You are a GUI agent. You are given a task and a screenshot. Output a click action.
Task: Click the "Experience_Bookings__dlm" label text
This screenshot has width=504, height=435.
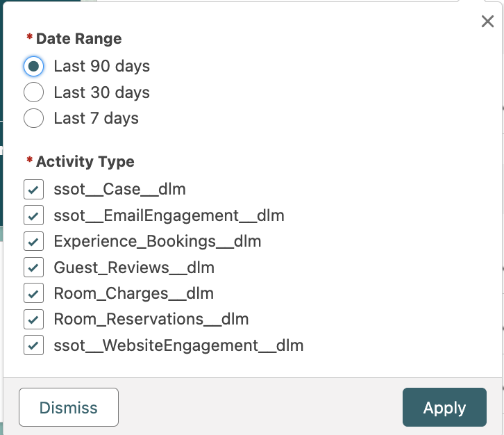coord(157,241)
